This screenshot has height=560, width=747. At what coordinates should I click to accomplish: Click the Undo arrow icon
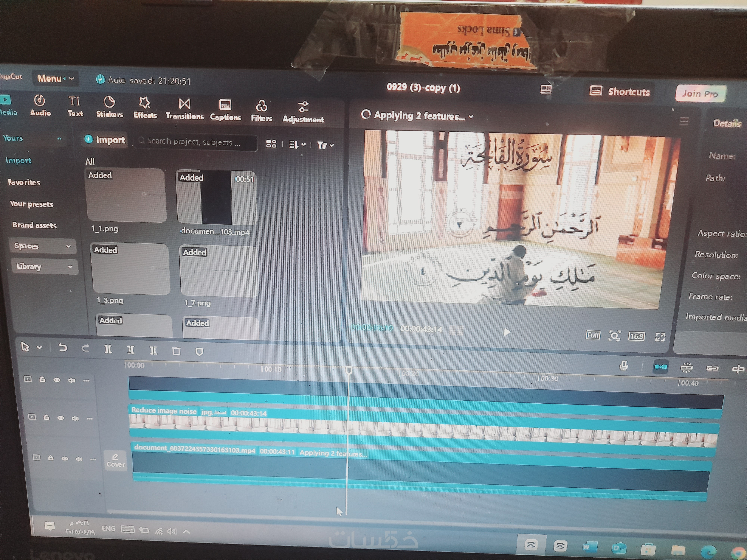pos(63,347)
